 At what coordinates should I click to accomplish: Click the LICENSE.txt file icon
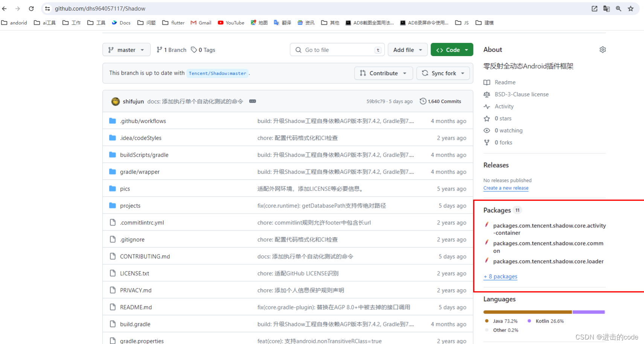coord(113,273)
